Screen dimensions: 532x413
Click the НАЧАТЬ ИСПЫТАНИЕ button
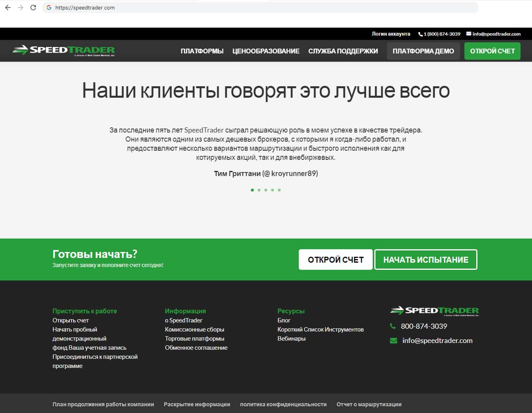426,260
